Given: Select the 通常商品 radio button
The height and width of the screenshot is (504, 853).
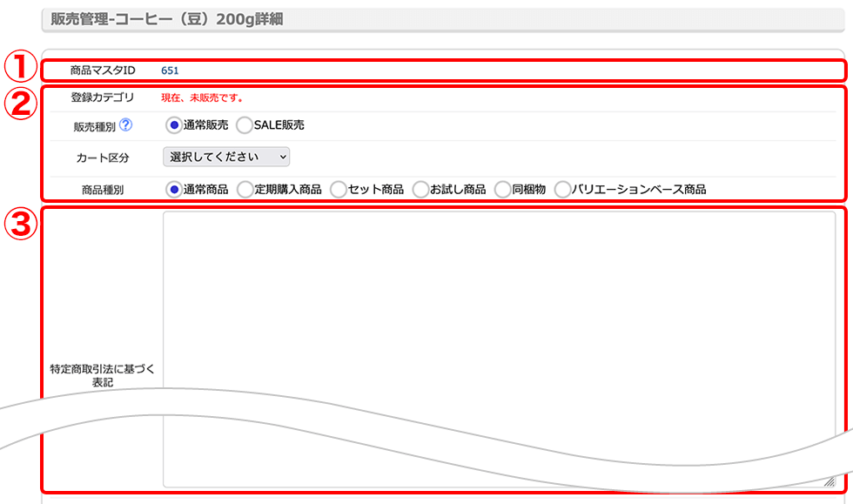Looking at the screenshot, I should (x=173, y=190).
